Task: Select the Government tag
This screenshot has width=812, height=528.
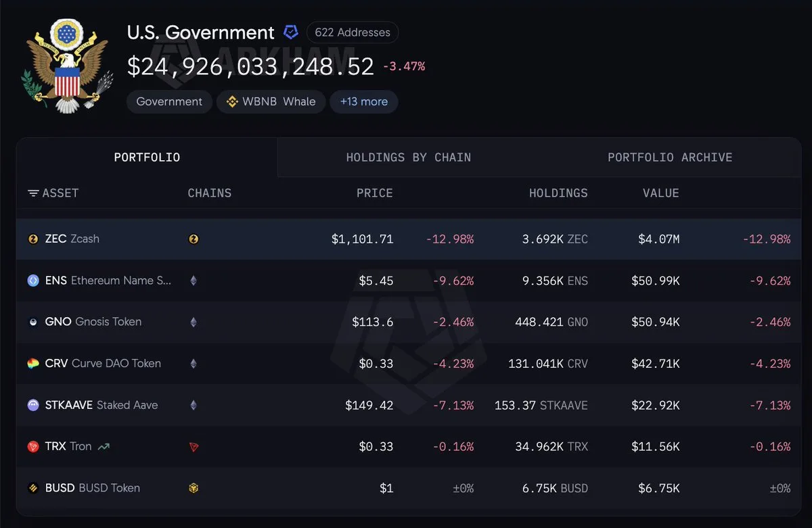Action: point(169,101)
